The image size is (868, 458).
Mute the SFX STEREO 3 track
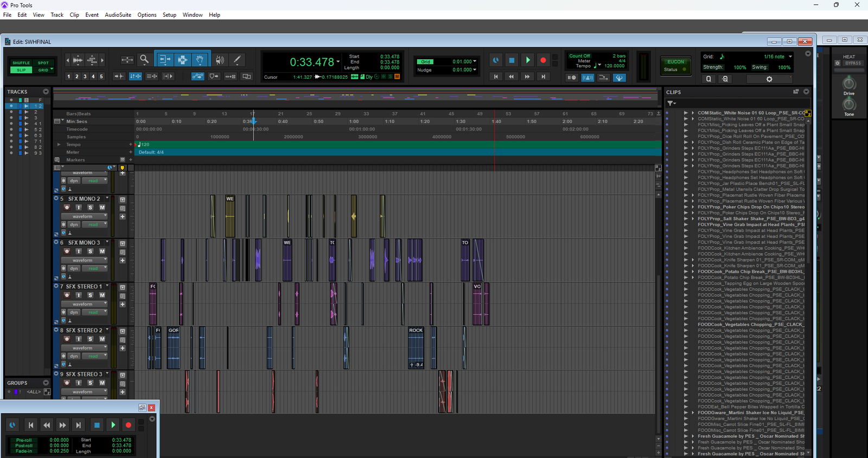coord(102,383)
